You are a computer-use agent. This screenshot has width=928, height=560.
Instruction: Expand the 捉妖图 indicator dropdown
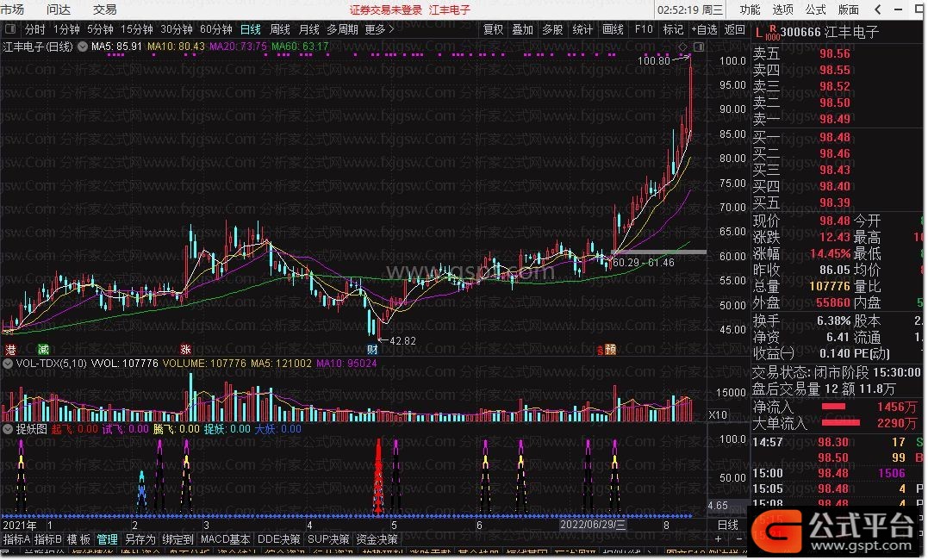[8, 429]
